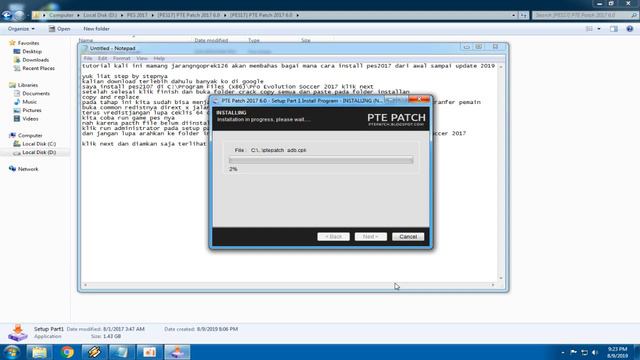Click the Explorer back navigation arrow
The height and width of the screenshot is (360, 640).
click(7, 16)
